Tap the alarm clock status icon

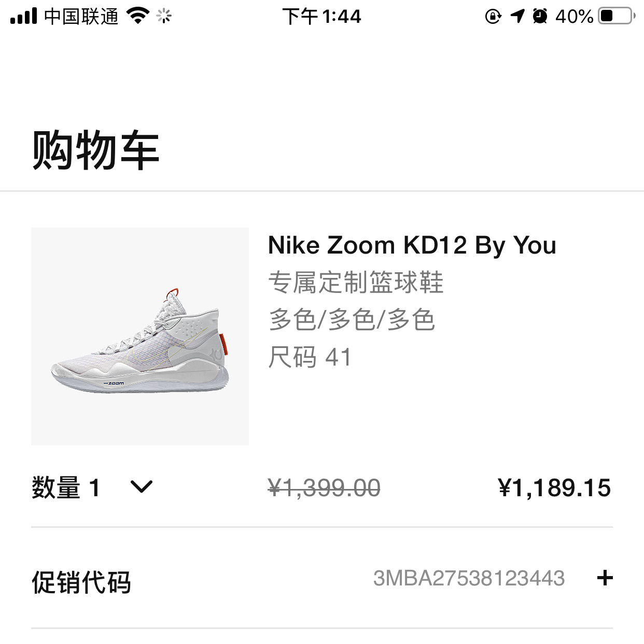(540, 17)
